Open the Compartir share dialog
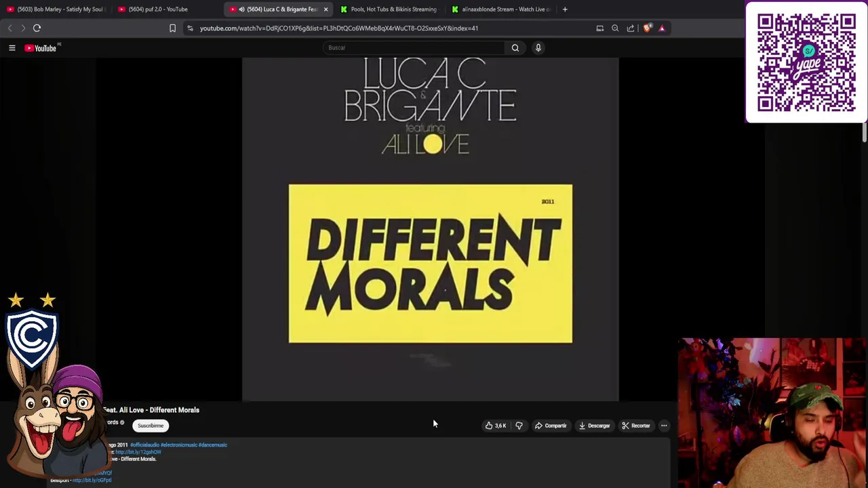 (x=551, y=426)
